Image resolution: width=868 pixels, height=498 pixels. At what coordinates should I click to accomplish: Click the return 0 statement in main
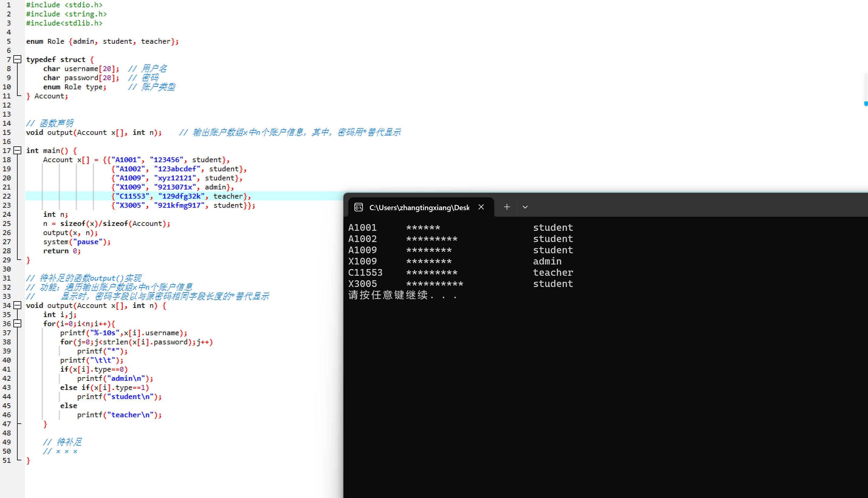[x=62, y=251]
